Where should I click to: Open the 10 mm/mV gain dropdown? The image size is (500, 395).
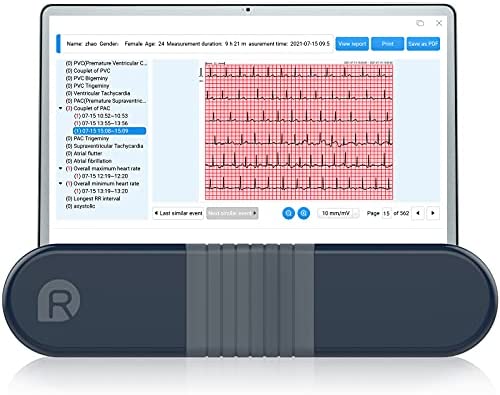click(x=338, y=213)
